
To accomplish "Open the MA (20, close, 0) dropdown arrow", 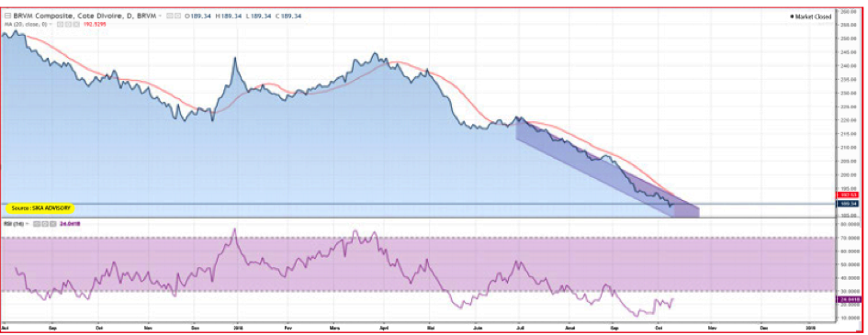I will [51, 25].
